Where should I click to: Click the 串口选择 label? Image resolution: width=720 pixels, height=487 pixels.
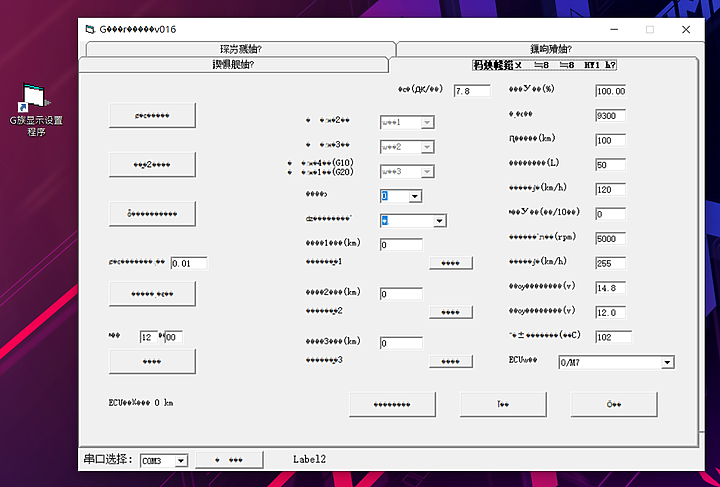coord(108,459)
